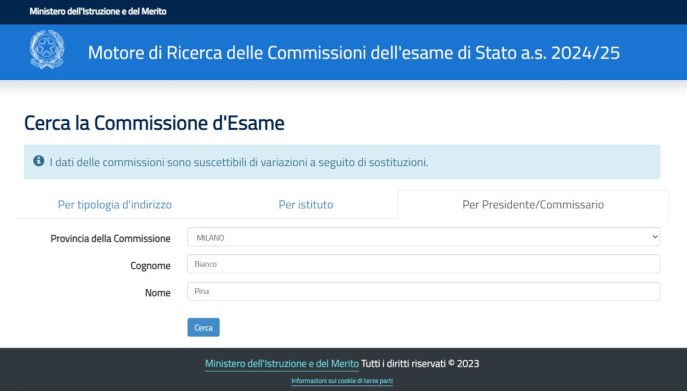Open Informazioni sui cookie di terze parti link
The image size is (687, 391).
pos(342,381)
